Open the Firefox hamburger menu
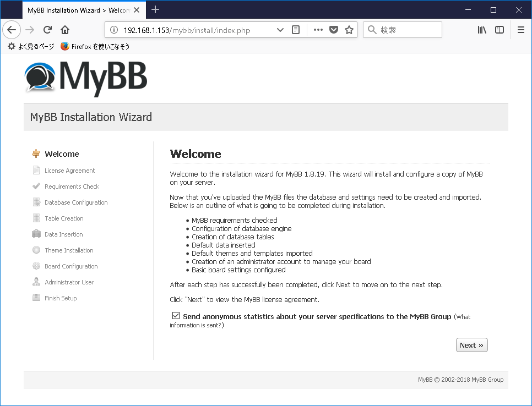 (x=521, y=30)
